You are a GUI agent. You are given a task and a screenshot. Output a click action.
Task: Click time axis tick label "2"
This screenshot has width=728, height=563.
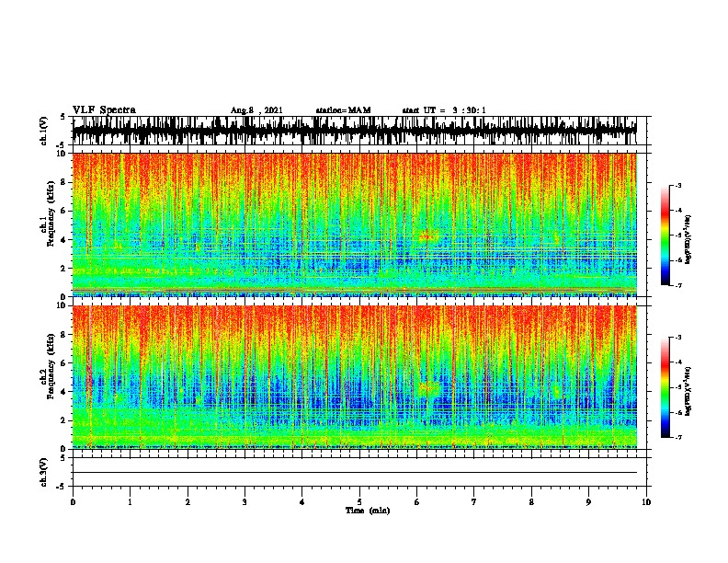point(188,502)
